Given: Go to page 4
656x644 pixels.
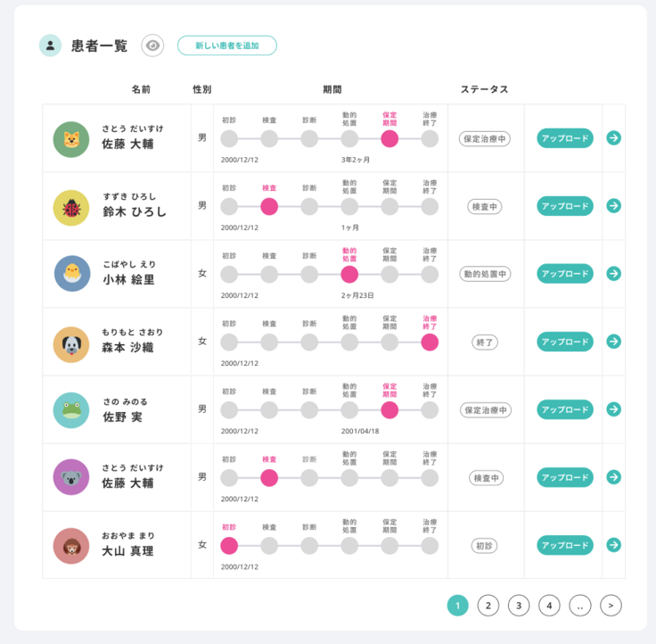Looking at the screenshot, I should (549, 606).
